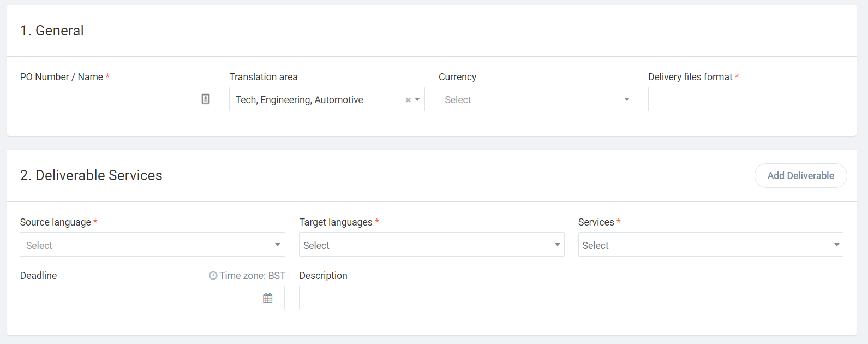Click the contact card icon in PO Number field
This screenshot has width=868, height=344.
tap(206, 99)
